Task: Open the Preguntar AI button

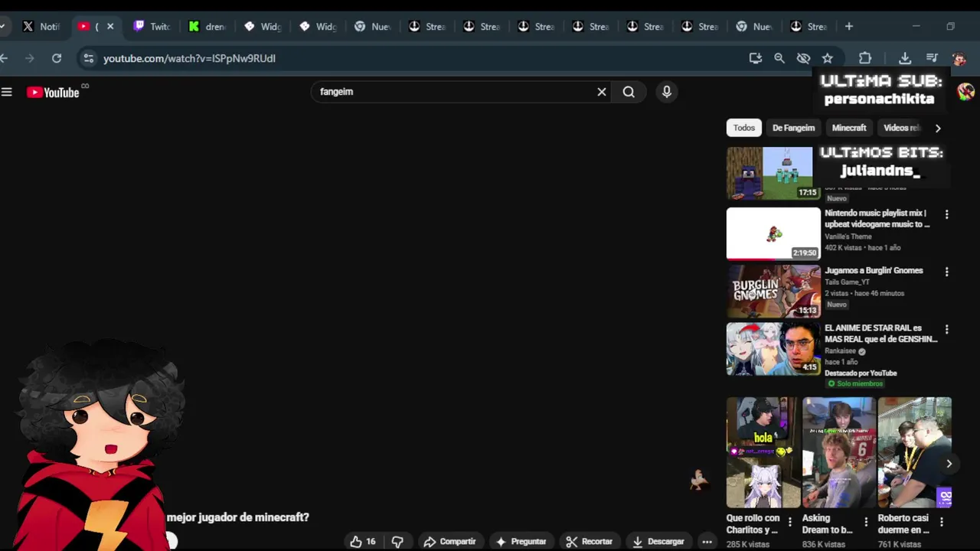Action: pos(521,541)
